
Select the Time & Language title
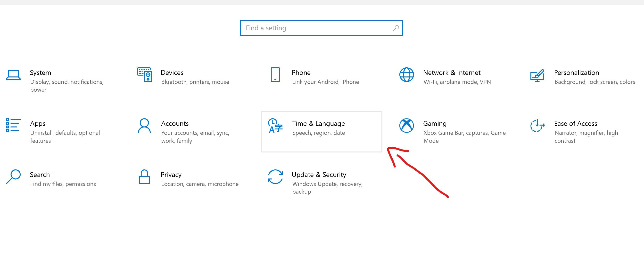[318, 124]
